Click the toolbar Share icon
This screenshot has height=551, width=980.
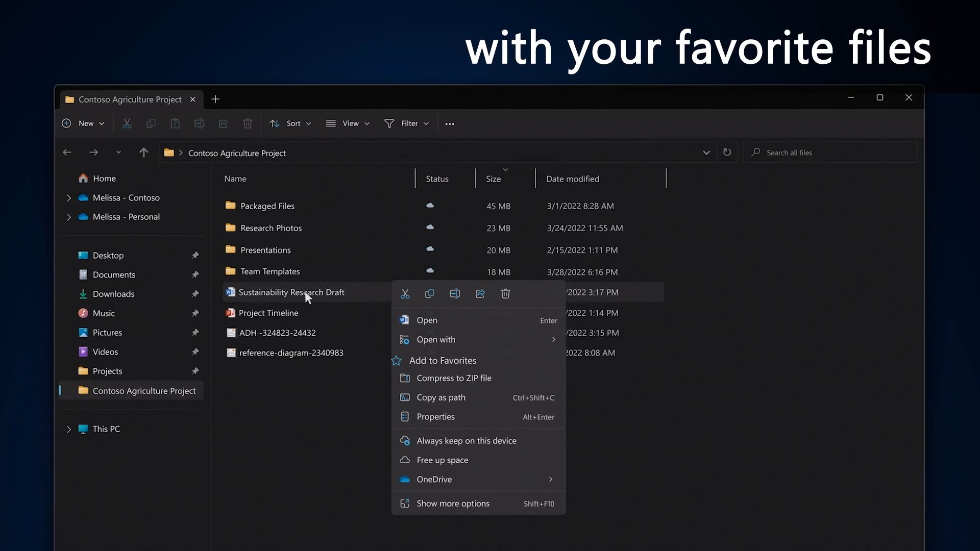(x=223, y=123)
